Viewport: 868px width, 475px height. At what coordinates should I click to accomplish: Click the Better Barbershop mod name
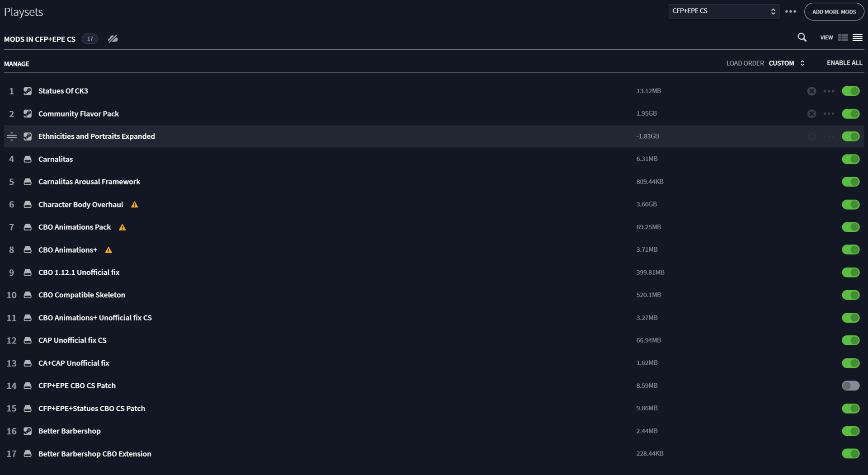(70, 431)
